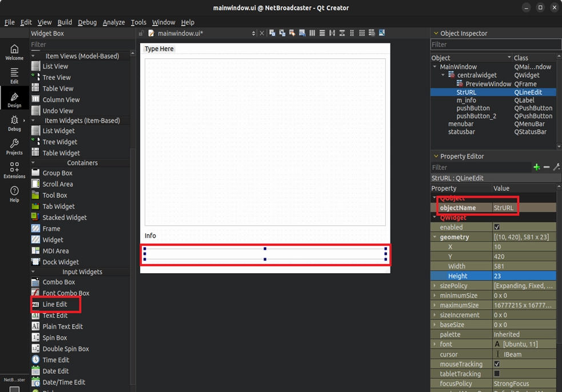Image resolution: width=562 pixels, height=392 pixels.
Task: Click the Break Layout toolbar icon
Action: (x=372, y=33)
